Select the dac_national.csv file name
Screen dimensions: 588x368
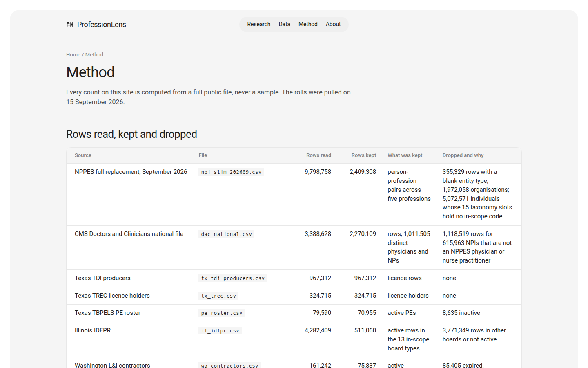[227, 234]
